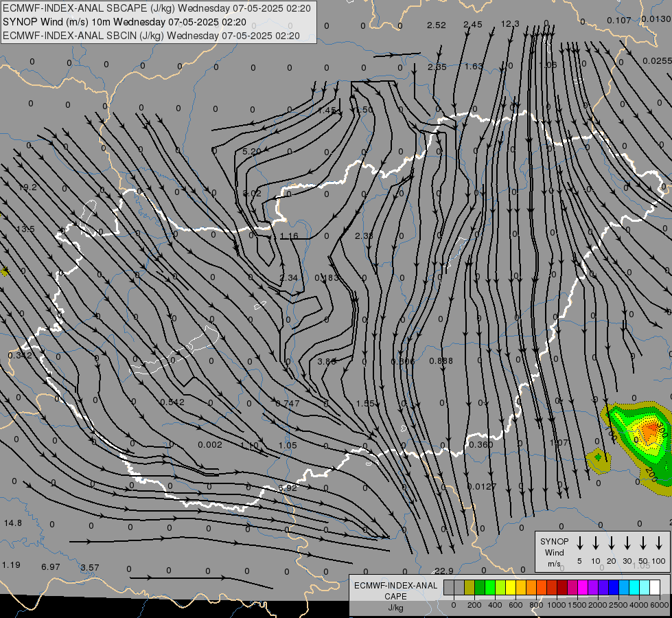Click the 10 m/s wind arrow in legend

pyautogui.click(x=595, y=543)
